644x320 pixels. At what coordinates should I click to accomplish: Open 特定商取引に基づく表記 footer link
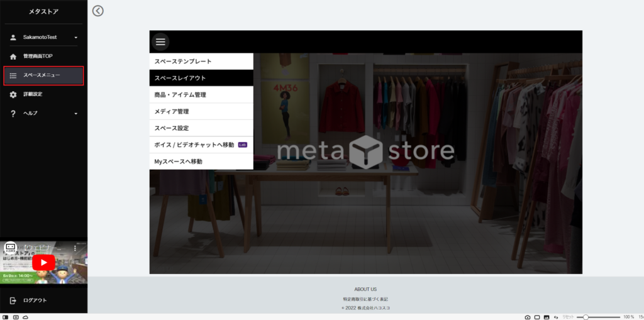[365, 299]
